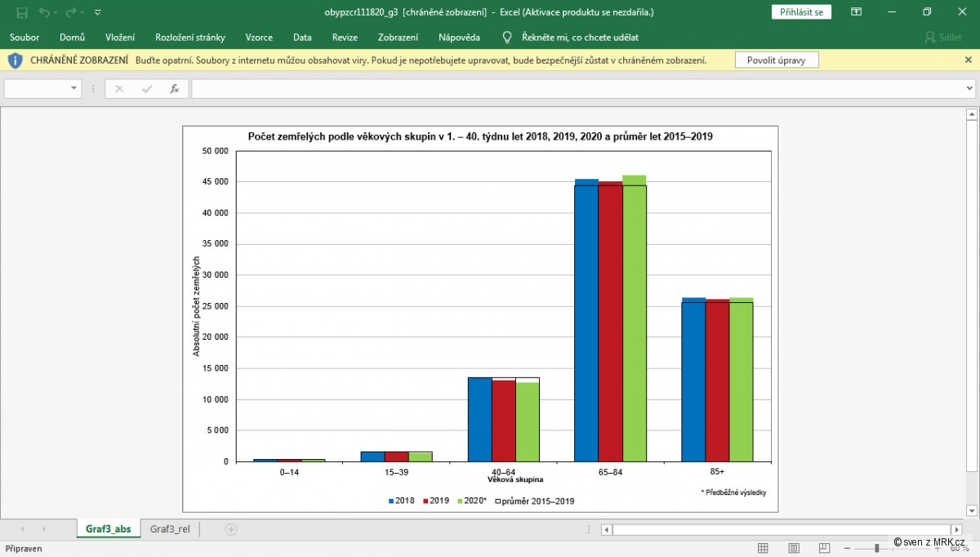Click the Redo arrow icon
Image resolution: width=980 pixels, height=557 pixels.
[x=70, y=12]
